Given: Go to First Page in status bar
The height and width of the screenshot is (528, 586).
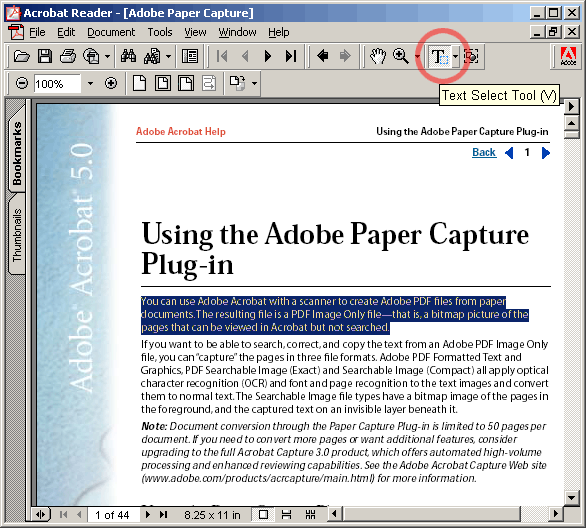Looking at the screenshot, I should pyautogui.click(x=63, y=515).
